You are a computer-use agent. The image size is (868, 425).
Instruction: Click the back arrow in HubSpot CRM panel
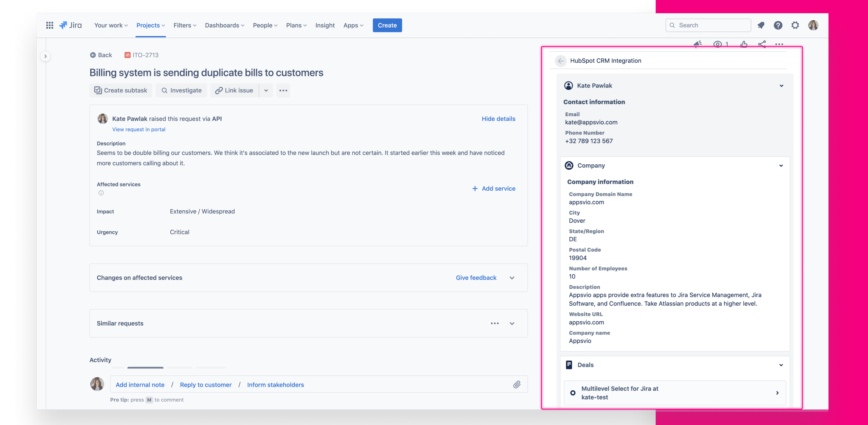(561, 61)
